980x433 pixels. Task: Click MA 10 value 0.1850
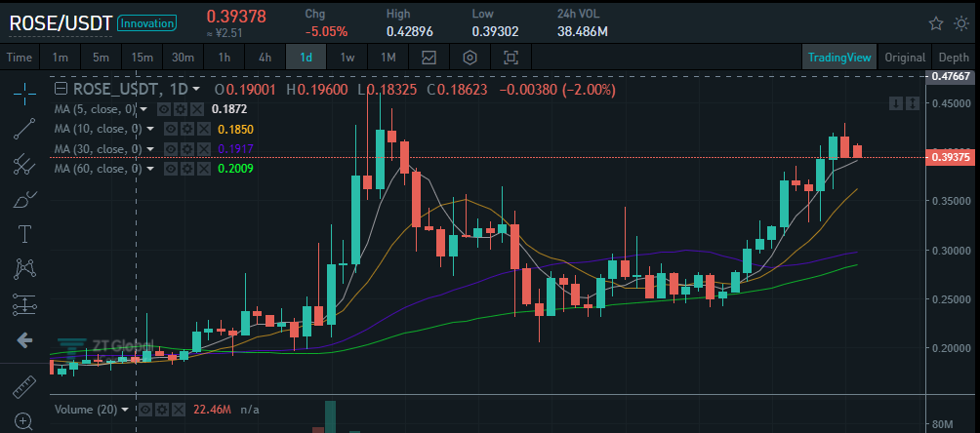(x=235, y=130)
